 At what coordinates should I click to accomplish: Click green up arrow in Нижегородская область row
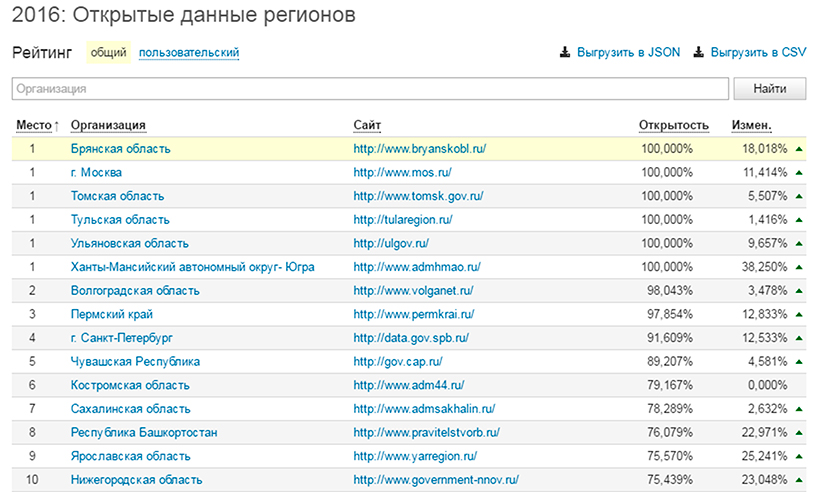click(x=799, y=480)
